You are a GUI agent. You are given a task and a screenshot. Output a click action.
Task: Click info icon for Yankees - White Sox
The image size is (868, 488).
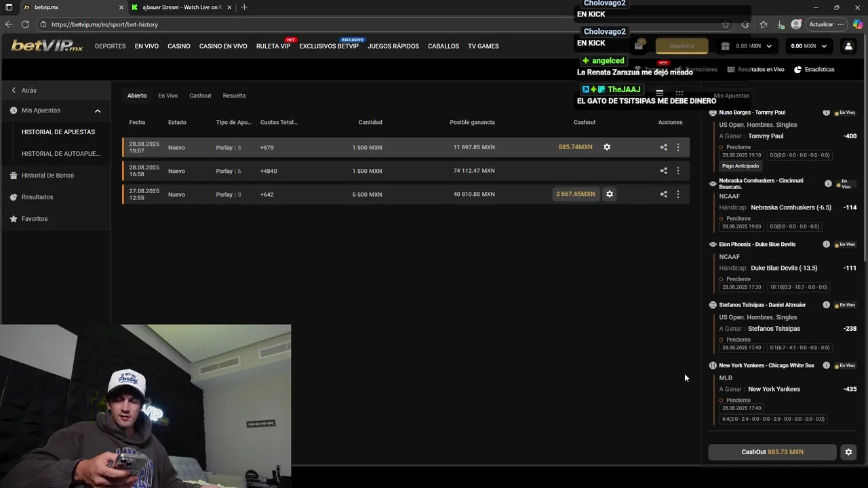tap(826, 365)
